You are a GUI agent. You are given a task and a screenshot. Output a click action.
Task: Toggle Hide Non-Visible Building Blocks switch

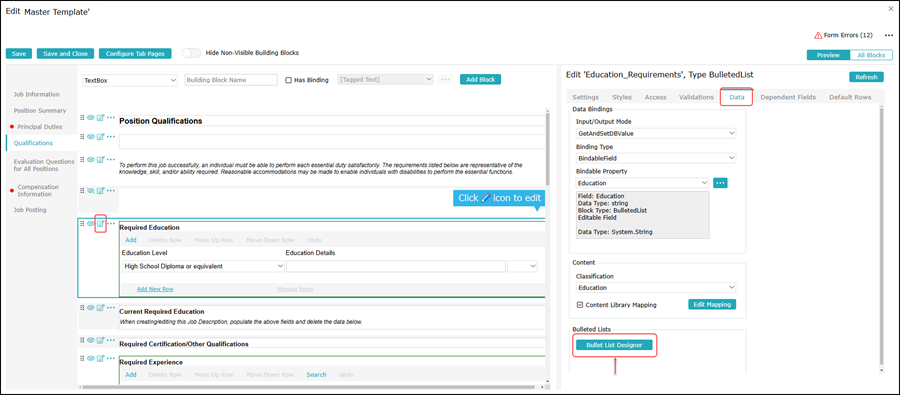192,53
